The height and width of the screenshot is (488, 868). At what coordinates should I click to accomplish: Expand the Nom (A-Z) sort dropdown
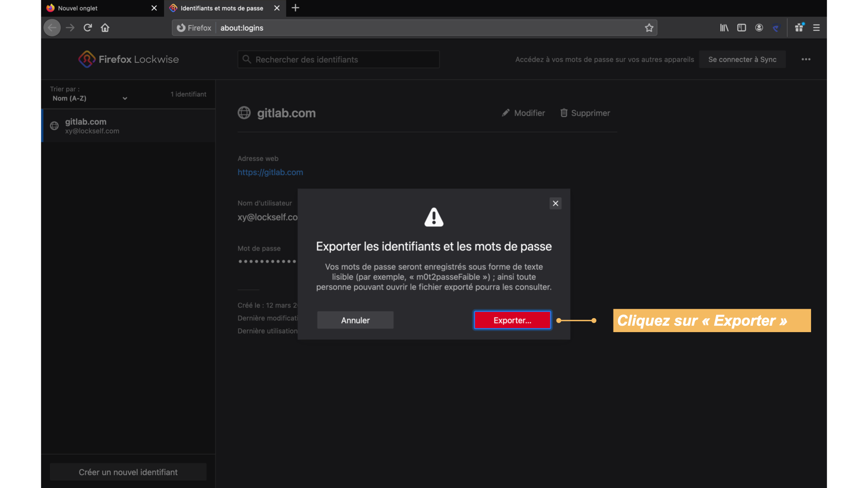(90, 98)
